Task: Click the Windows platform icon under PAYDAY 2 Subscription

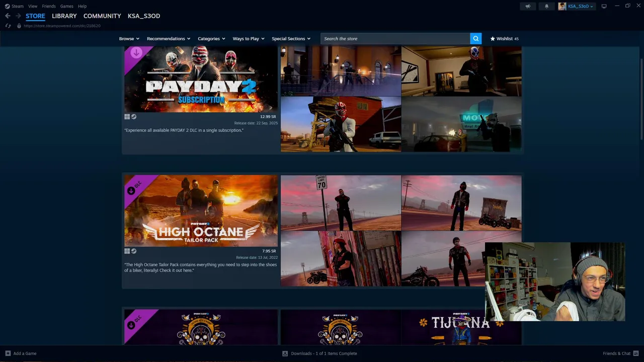Action: coord(127,117)
